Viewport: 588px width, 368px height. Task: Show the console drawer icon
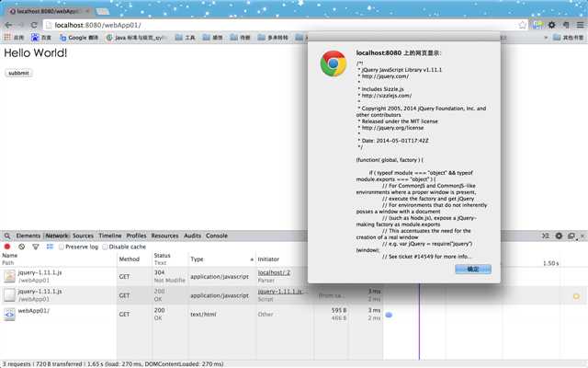pyautogui.click(x=546, y=236)
